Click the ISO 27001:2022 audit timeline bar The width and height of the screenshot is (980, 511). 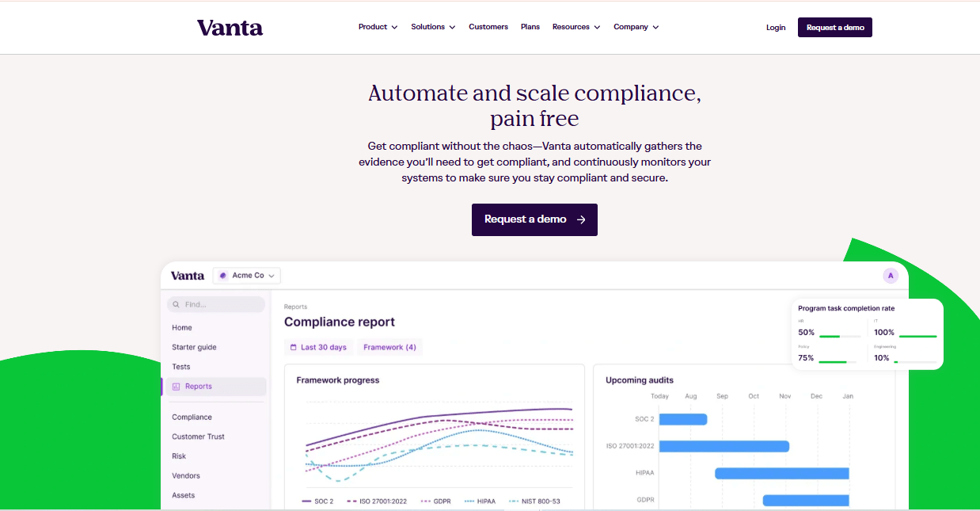(x=724, y=446)
